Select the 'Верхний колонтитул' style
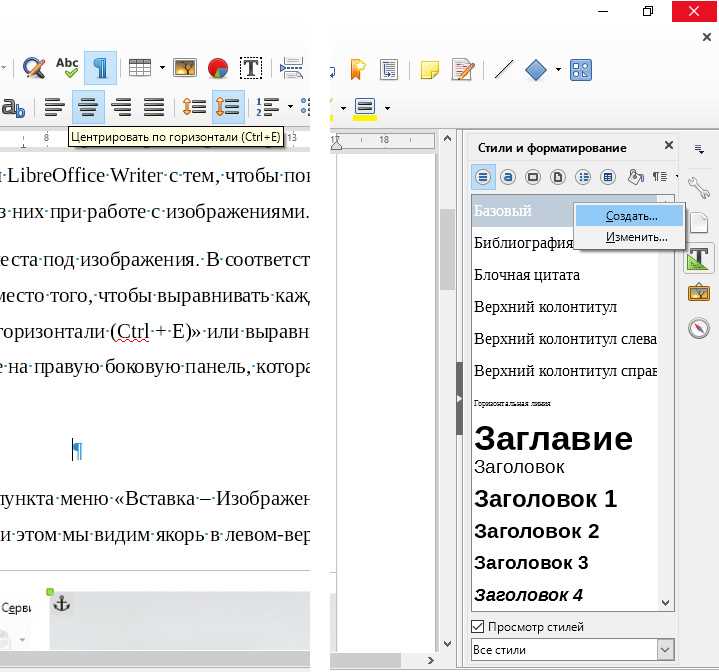Image resolution: width=719 pixels, height=672 pixels. pos(564,306)
